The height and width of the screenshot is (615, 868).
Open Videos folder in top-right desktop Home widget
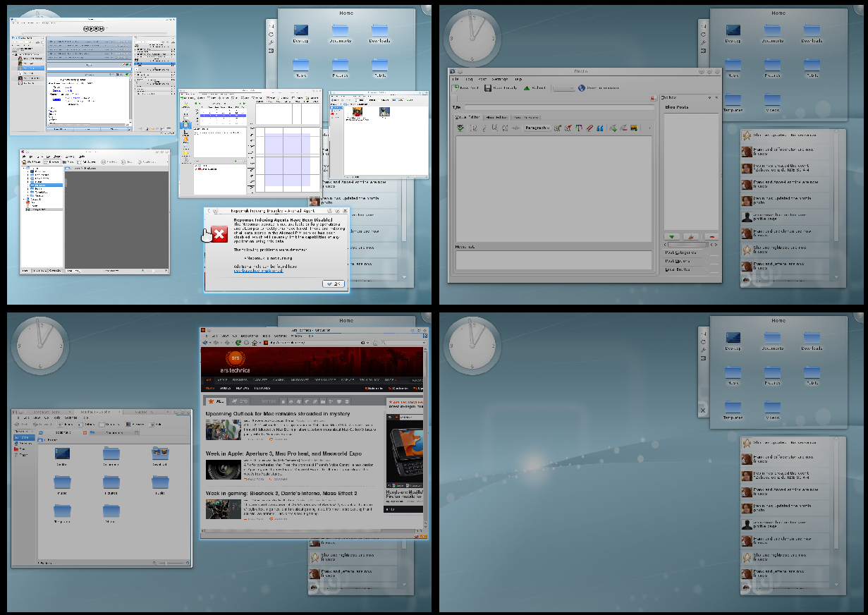click(x=771, y=101)
